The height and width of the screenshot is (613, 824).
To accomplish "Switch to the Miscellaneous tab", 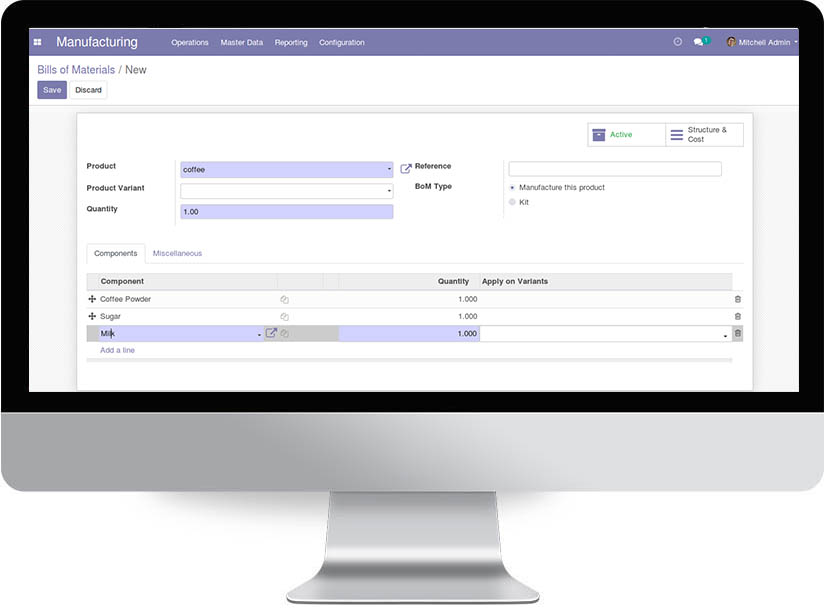I will (177, 253).
